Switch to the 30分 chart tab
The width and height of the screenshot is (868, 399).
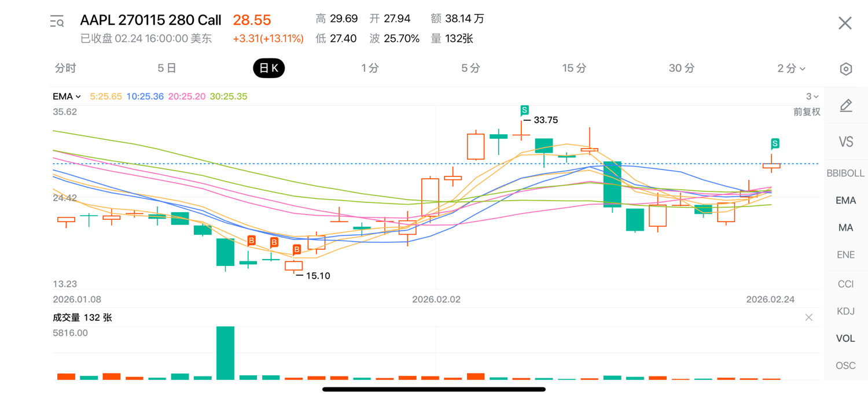682,68
